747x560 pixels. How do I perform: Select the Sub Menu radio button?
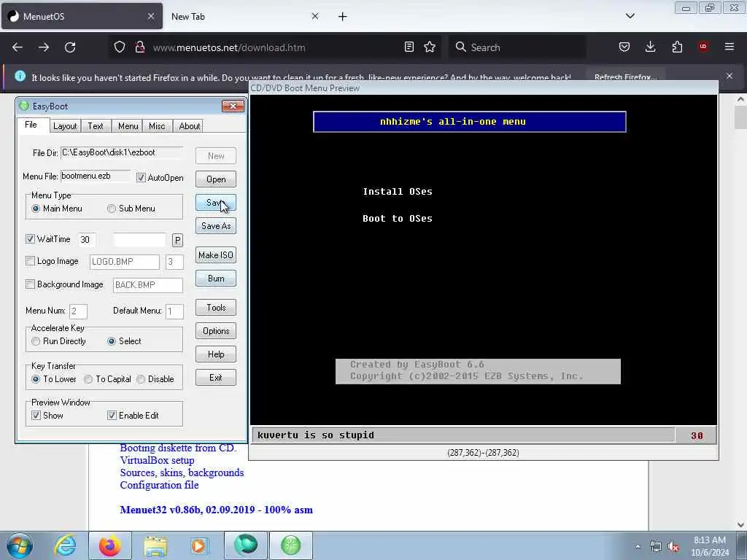(112, 209)
